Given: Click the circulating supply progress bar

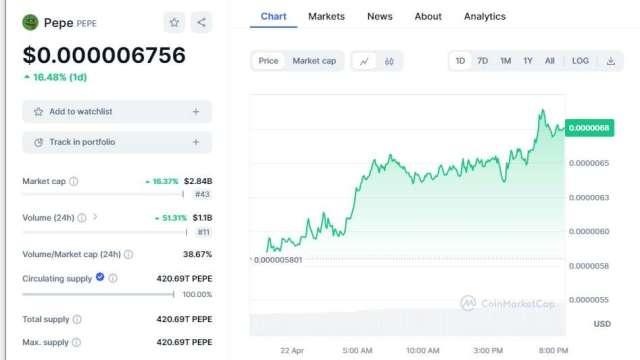Looking at the screenshot, I should click(98, 294).
